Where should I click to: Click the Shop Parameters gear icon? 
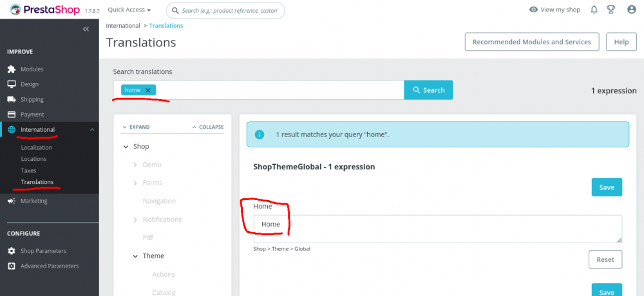tap(12, 251)
